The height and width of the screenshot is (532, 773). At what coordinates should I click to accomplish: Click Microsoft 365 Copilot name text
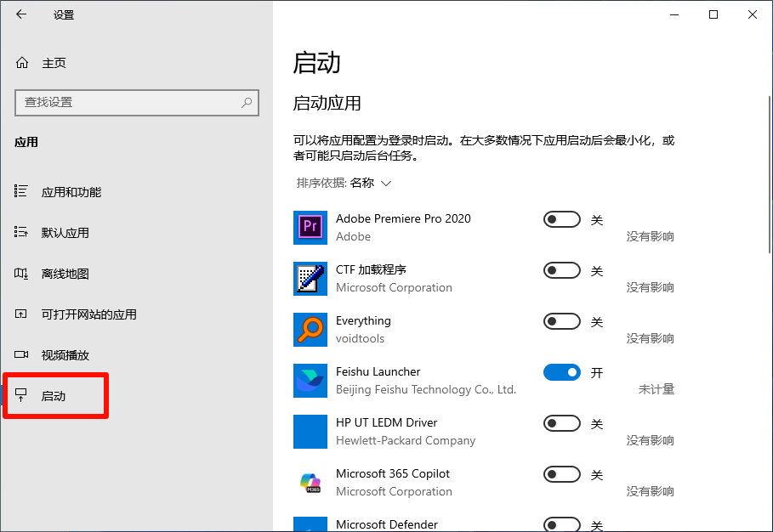point(393,473)
